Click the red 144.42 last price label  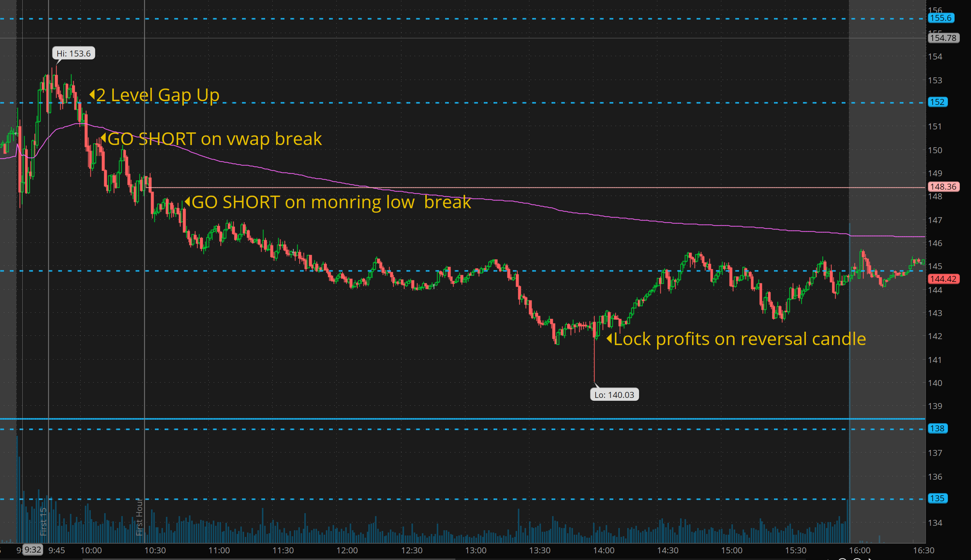[x=943, y=279]
